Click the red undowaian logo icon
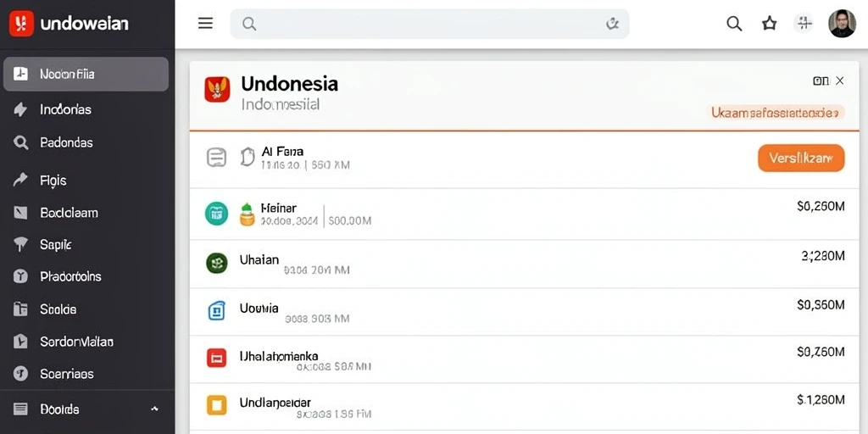 coord(21,24)
